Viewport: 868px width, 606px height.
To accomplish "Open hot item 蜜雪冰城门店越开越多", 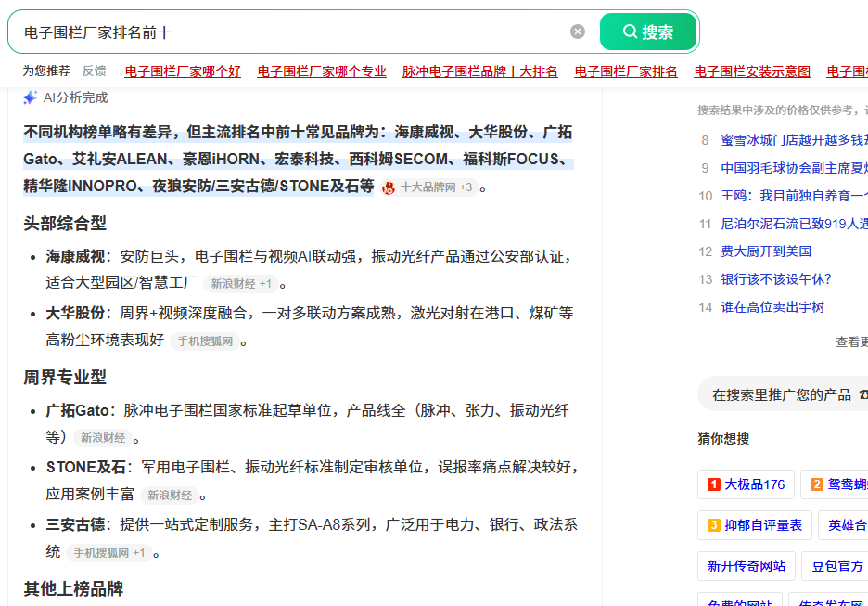I will click(794, 140).
